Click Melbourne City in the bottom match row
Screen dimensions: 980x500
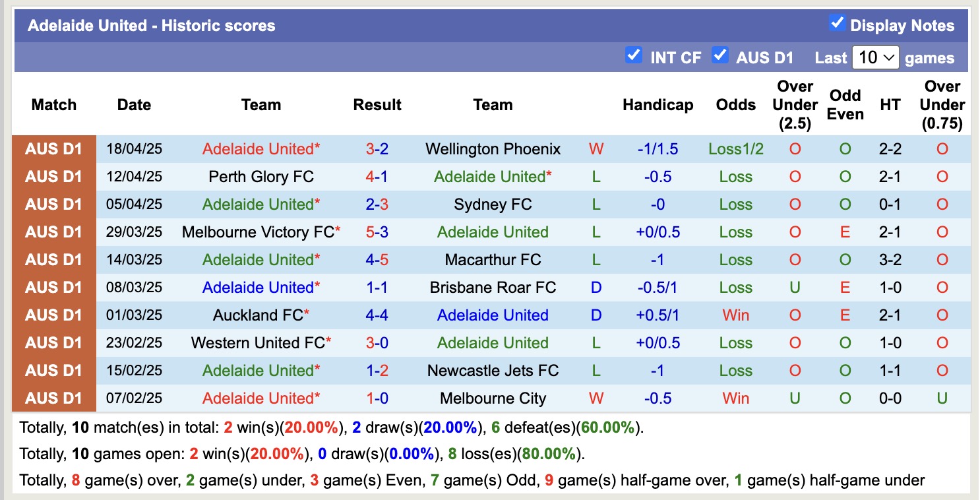tap(493, 398)
